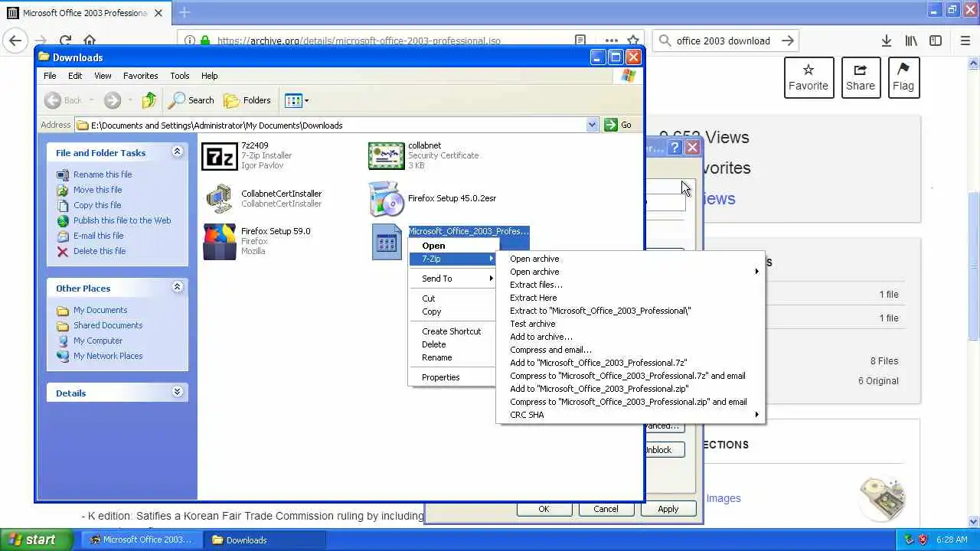The width and height of the screenshot is (980, 551).
Task: Select Create Shortcut in context menu
Action: tap(452, 331)
